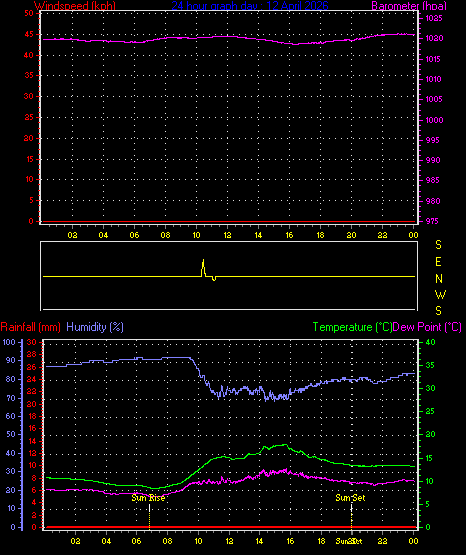The image size is (466, 555).
Task: Click hour 14 on the lower graph time axis
Action: (x=259, y=541)
